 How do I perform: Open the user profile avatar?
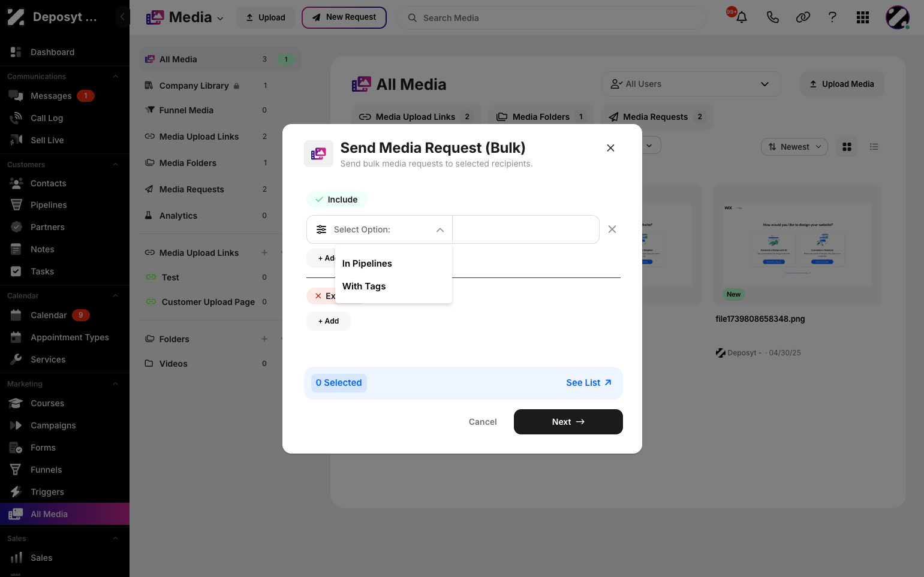point(898,17)
